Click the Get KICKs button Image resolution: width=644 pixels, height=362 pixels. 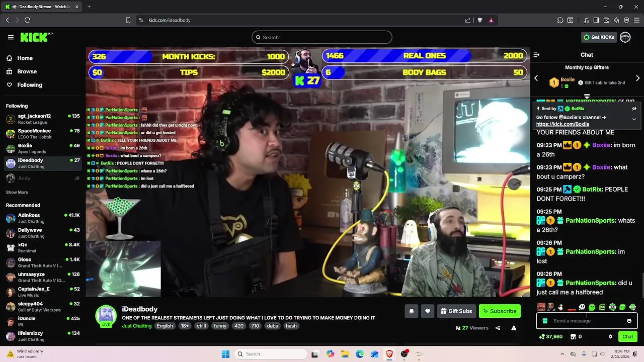tap(599, 37)
